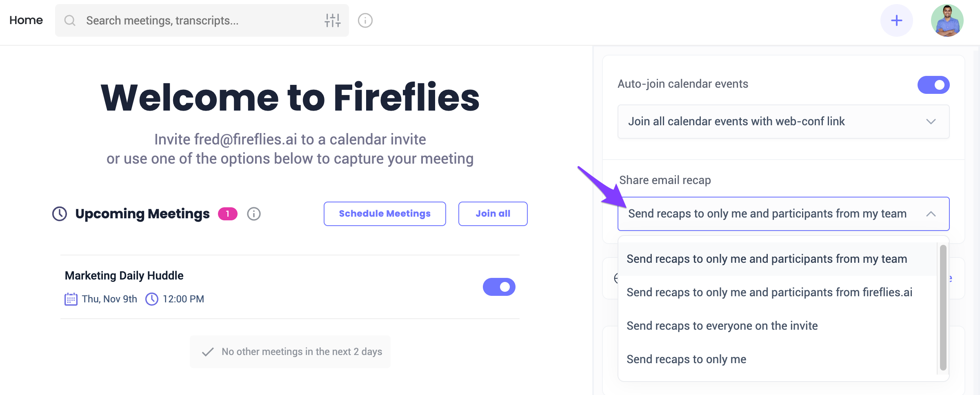This screenshot has height=395, width=980.
Task: Click the Schedule Meetings button
Action: (384, 214)
